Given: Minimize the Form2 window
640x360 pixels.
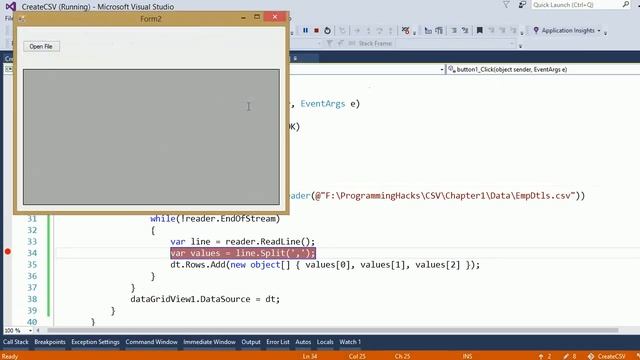Looking at the screenshot, I should pos(244,18).
